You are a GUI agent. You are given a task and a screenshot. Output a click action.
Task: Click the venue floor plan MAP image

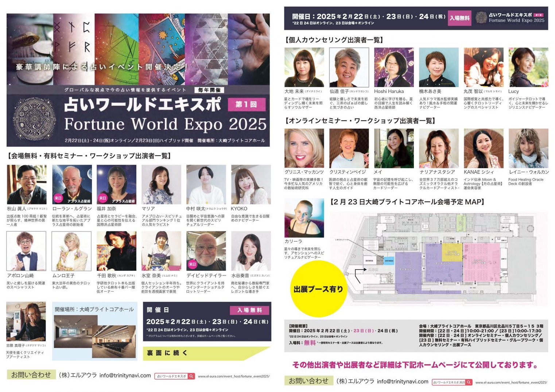[439, 259]
